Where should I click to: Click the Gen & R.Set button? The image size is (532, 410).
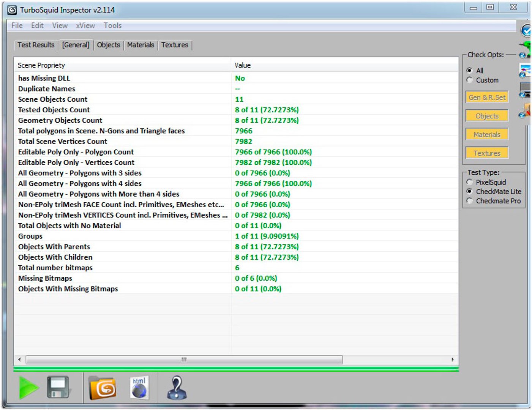[x=487, y=97]
